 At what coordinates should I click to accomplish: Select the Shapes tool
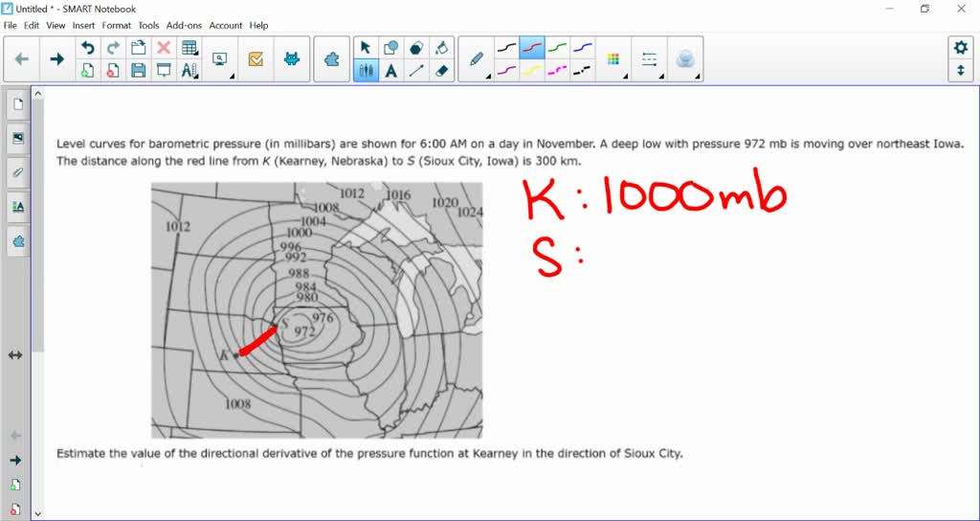coord(391,48)
